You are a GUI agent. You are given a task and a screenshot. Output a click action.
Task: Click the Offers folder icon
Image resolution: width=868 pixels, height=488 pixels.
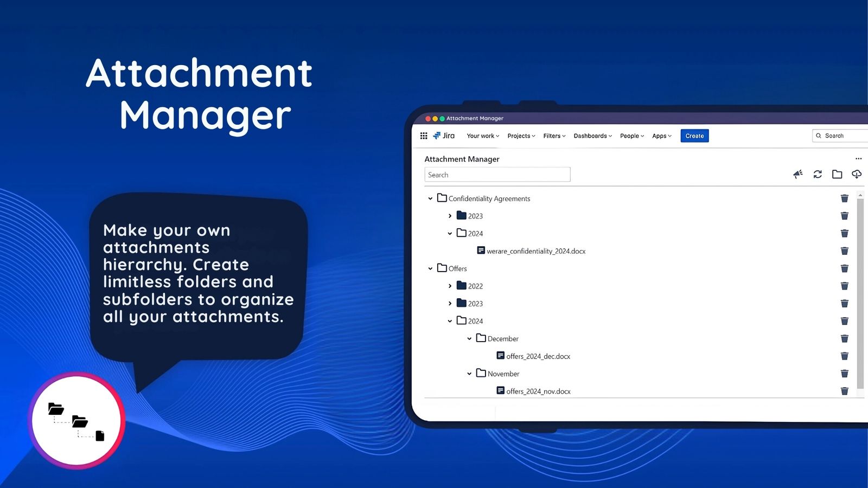pyautogui.click(x=442, y=268)
